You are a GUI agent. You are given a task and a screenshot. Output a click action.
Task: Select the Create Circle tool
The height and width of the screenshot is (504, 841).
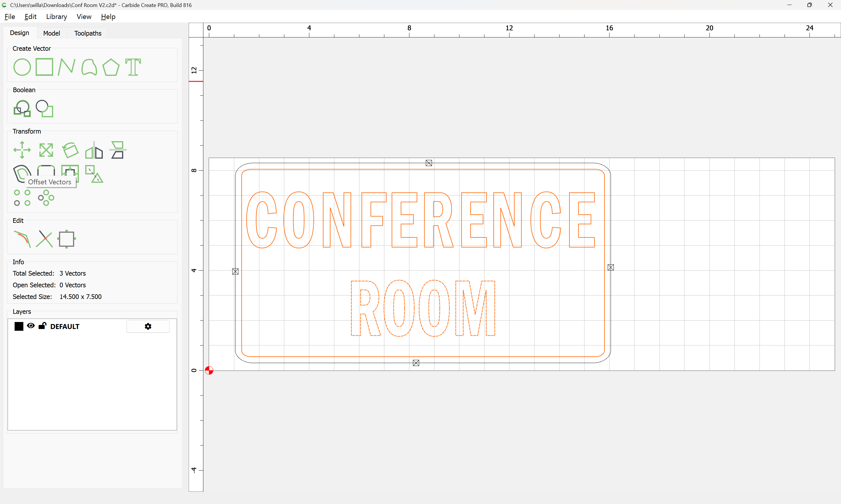(x=22, y=67)
